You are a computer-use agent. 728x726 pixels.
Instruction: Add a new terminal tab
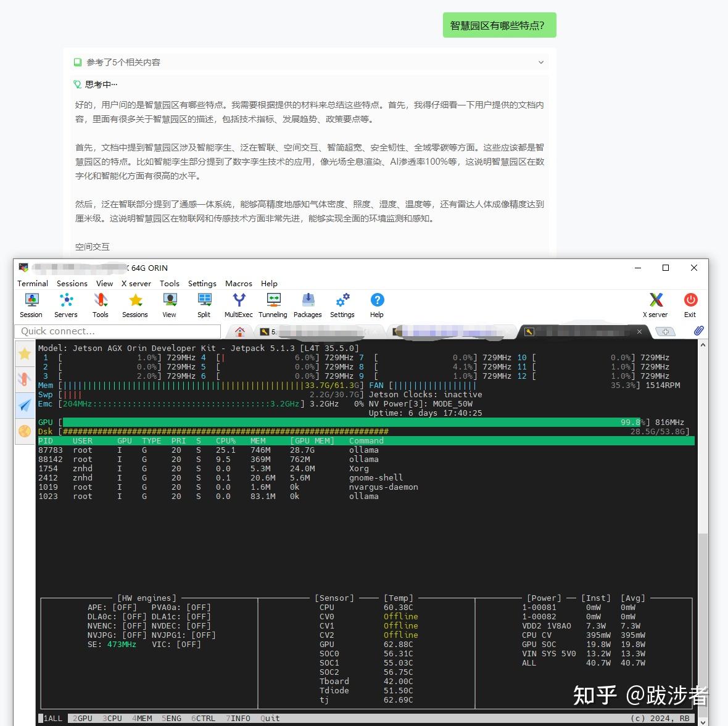click(665, 332)
